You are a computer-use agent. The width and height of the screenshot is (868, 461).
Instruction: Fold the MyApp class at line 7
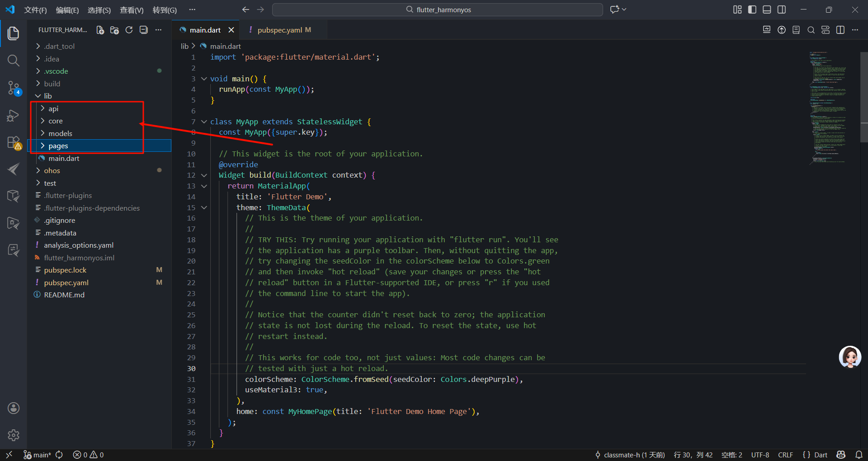tap(204, 122)
